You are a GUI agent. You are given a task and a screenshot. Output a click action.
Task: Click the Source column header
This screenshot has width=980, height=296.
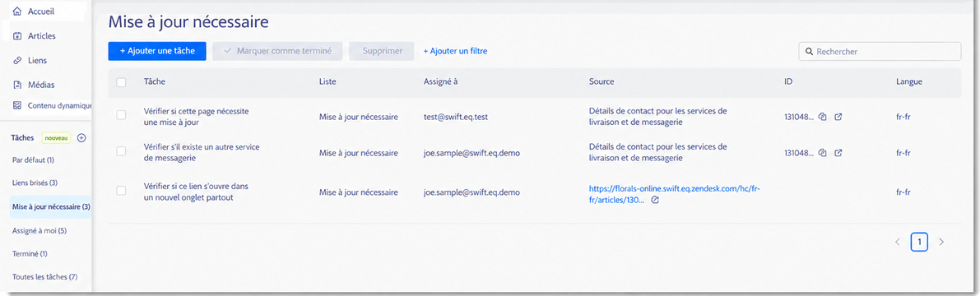click(x=601, y=81)
